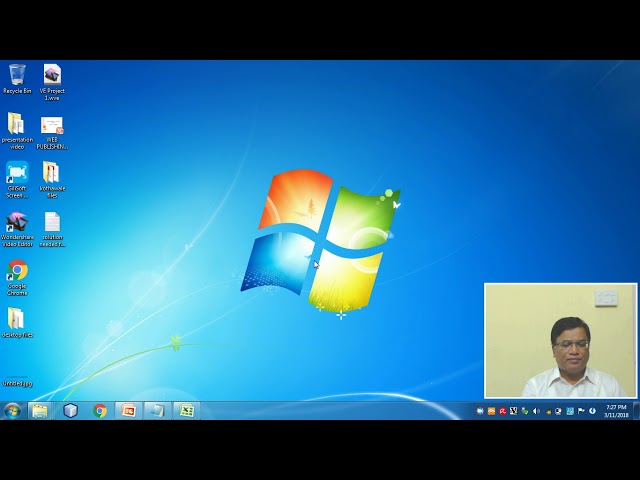Select the solution needed text file icon
Viewport: 640px width, 480px height.
pos(52,229)
